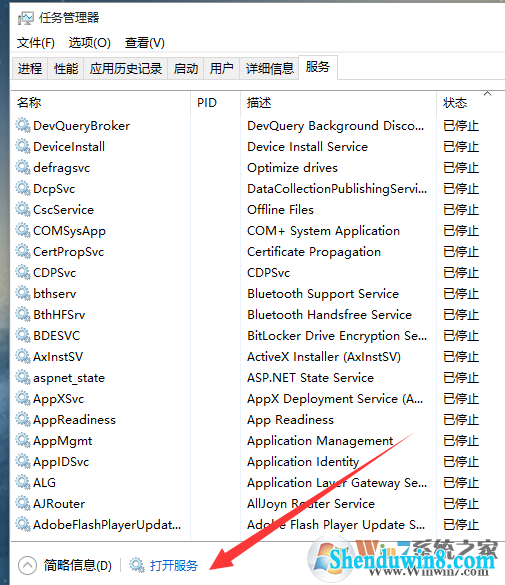Click the App Readiness description
The image size is (505, 585).
pos(291,420)
